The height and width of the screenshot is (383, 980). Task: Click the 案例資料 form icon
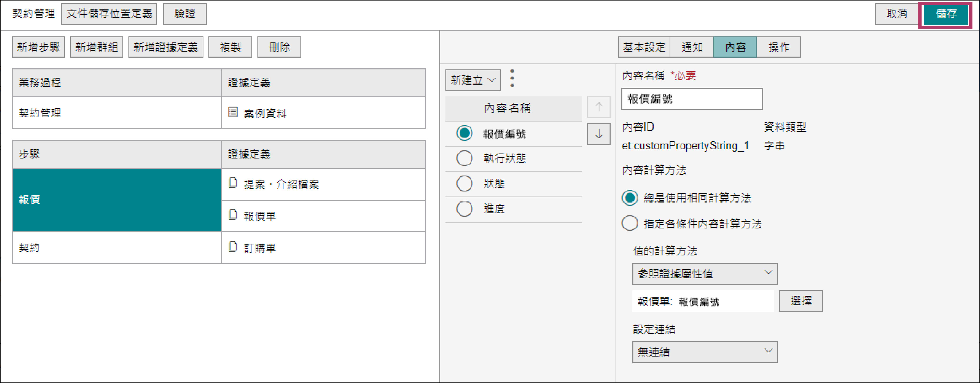pos(233,112)
